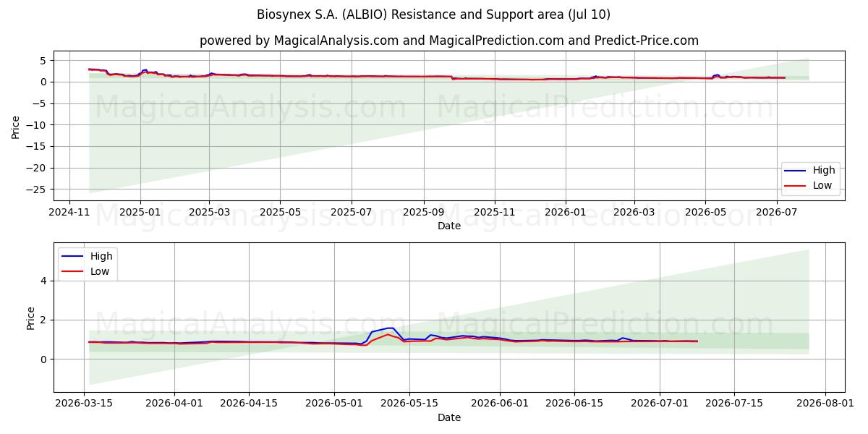The height and width of the screenshot is (434, 868).
Task: Click the top chart y-axis value '−15'
Action: [x=38, y=147]
